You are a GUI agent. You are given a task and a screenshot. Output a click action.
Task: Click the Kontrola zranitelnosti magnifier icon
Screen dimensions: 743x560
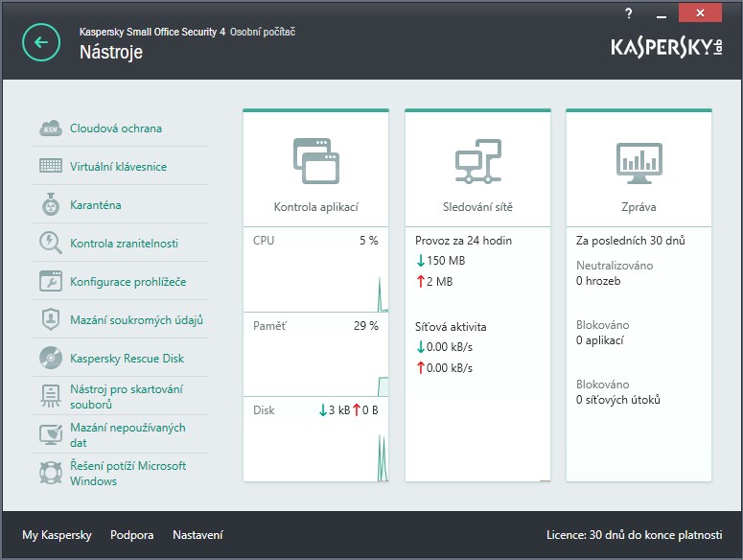click(51, 244)
